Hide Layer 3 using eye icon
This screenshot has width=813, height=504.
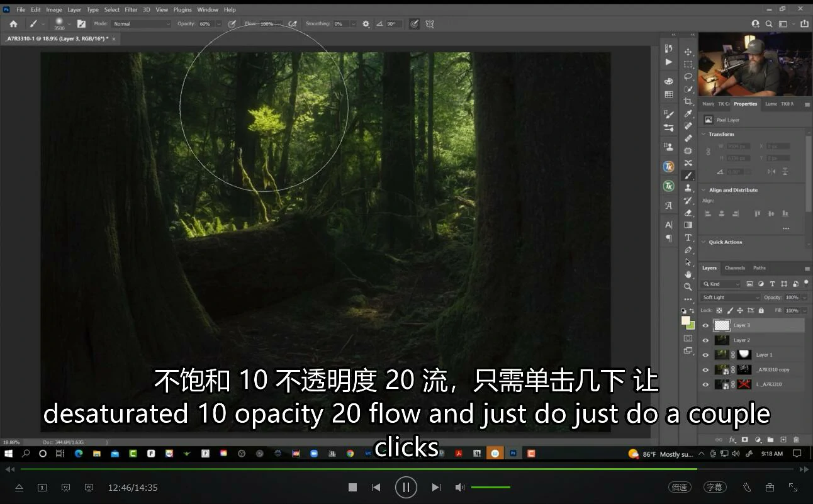pyautogui.click(x=705, y=325)
